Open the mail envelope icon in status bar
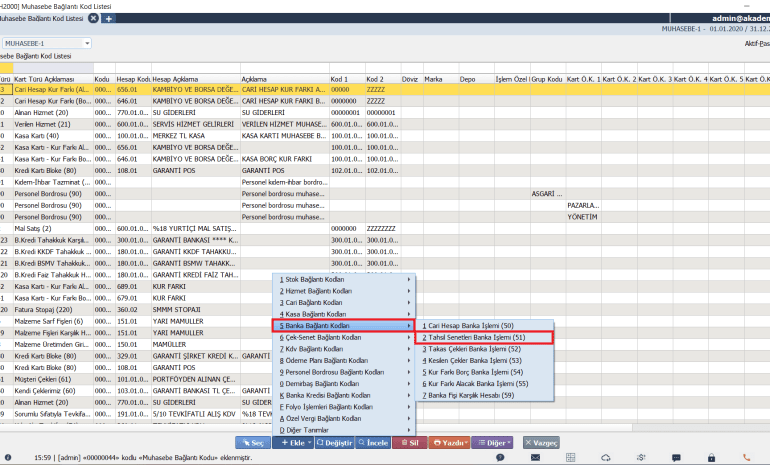 535,457
